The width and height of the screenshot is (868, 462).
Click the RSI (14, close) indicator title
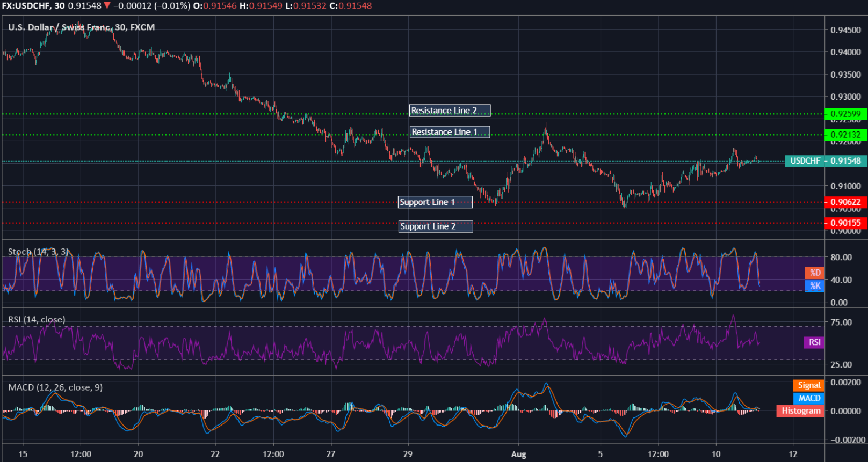click(x=37, y=320)
